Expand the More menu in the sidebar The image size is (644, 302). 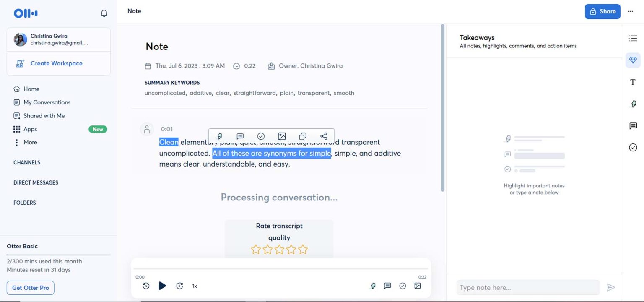(29, 142)
